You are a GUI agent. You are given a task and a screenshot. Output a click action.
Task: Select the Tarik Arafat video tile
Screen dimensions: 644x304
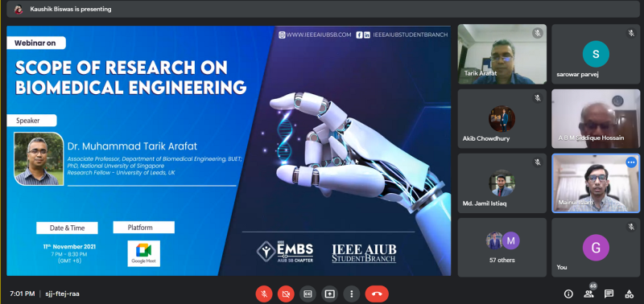502,54
